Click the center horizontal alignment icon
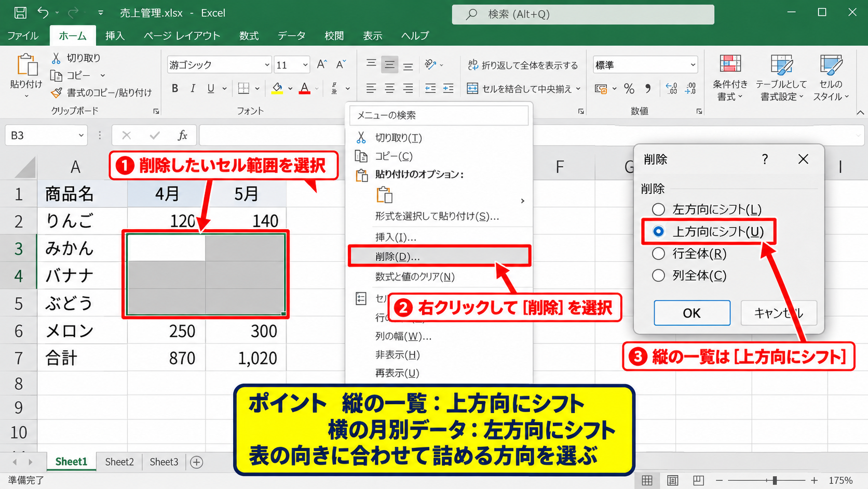This screenshot has height=489, width=868. (389, 88)
